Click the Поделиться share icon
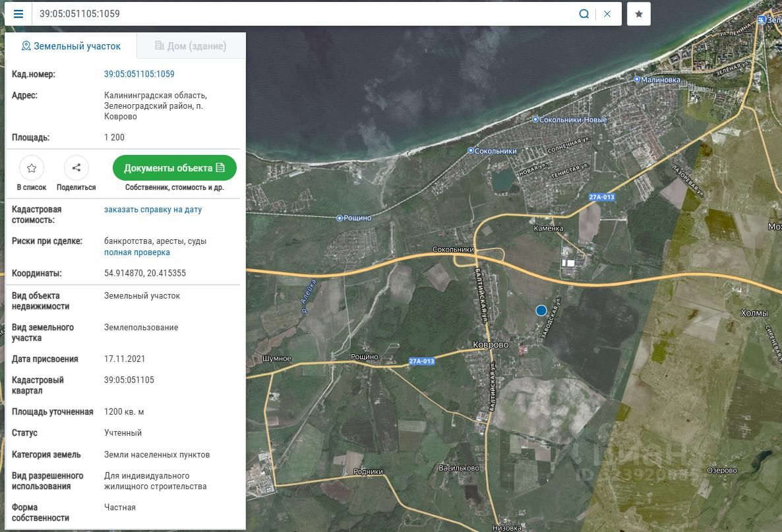782x532 pixels. coord(76,168)
